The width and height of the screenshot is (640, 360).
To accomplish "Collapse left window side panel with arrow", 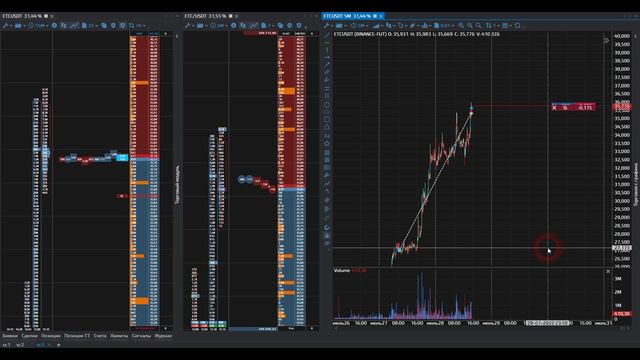I will click(177, 36).
